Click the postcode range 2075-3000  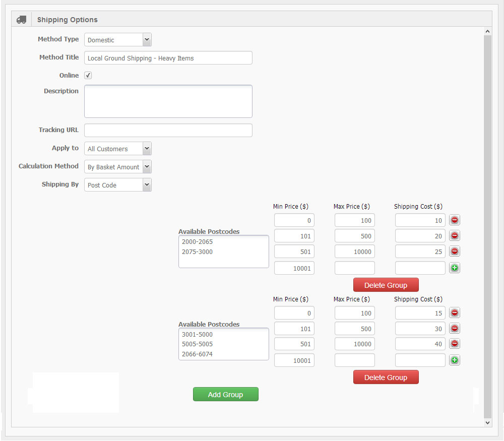pyautogui.click(x=197, y=251)
